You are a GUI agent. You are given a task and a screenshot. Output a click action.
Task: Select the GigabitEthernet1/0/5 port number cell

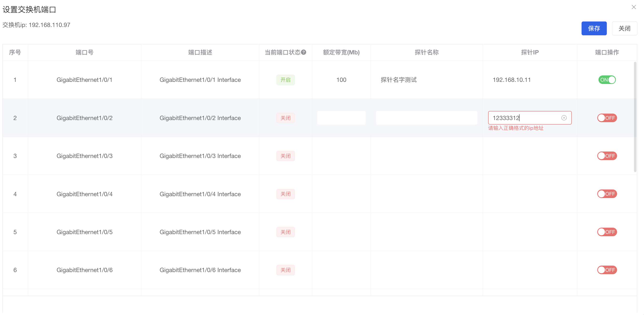pyautogui.click(x=85, y=232)
